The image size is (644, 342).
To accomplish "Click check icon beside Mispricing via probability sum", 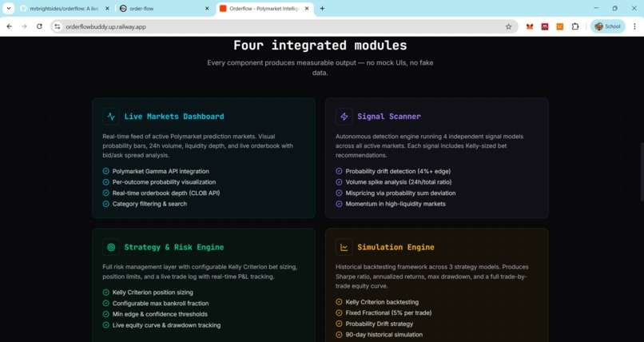I will [x=339, y=193].
